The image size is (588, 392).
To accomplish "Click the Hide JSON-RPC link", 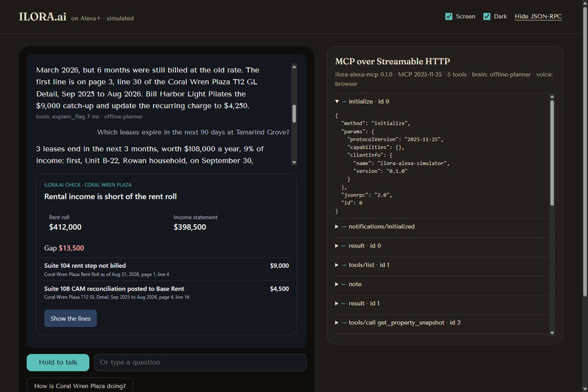I will click(538, 17).
